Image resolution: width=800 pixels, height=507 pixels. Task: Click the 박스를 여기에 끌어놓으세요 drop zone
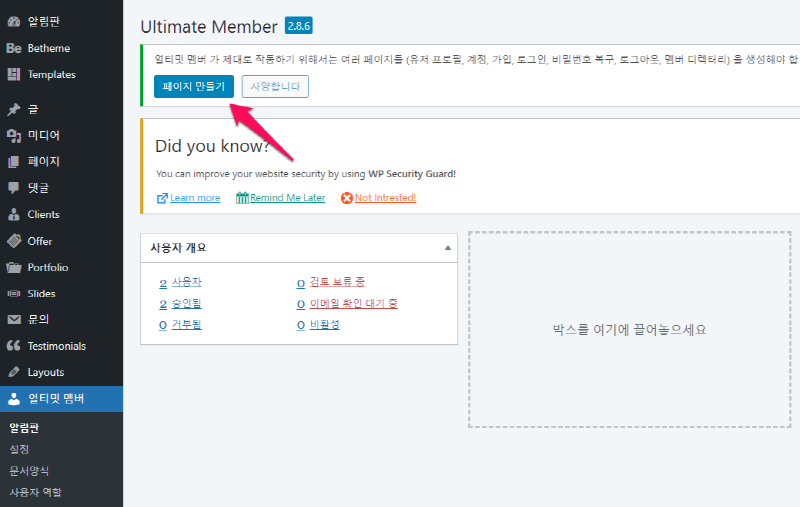630,329
